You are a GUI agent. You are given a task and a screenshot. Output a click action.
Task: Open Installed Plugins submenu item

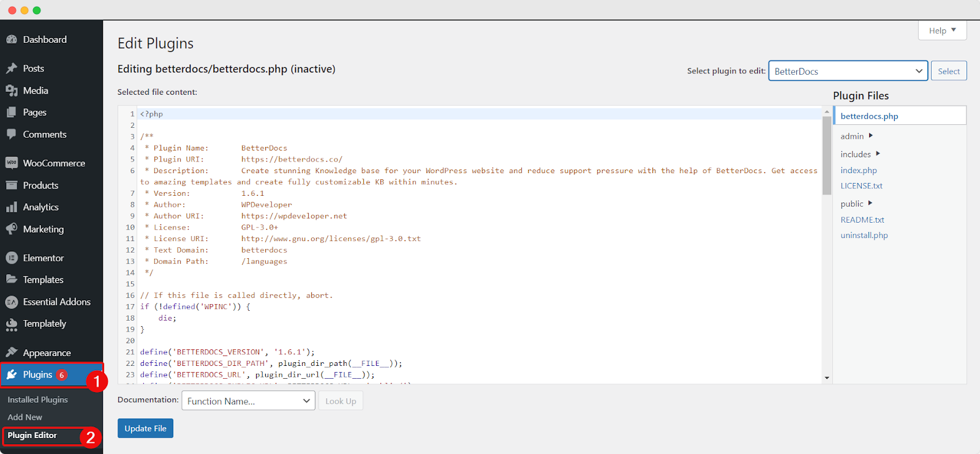37,400
